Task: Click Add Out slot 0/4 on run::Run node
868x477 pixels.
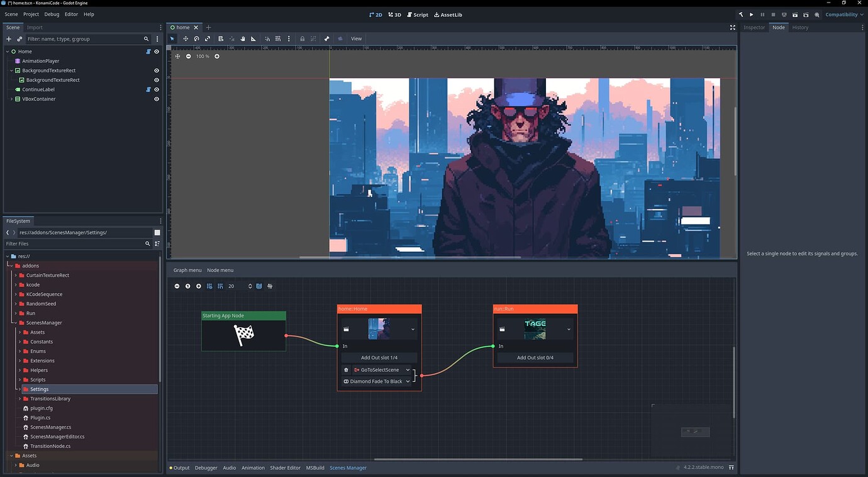Action: pyautogui.click(x=534, y=357)
